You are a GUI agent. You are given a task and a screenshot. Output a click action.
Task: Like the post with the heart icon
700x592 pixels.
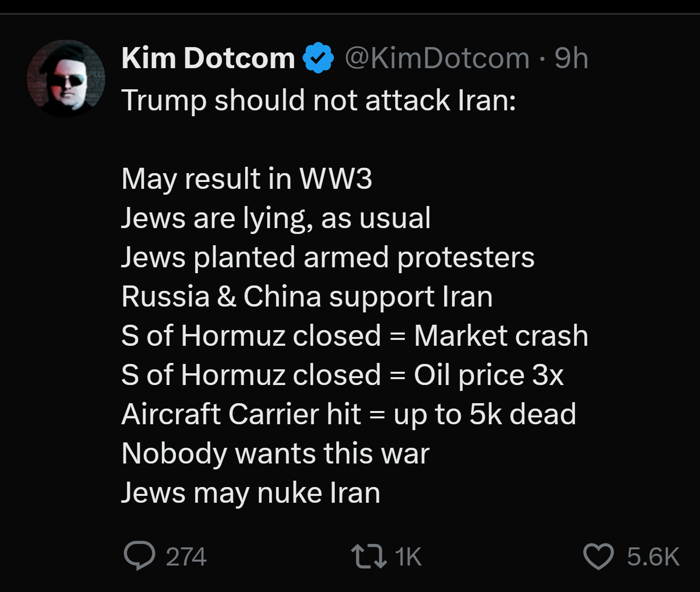(x=598, y=557)
